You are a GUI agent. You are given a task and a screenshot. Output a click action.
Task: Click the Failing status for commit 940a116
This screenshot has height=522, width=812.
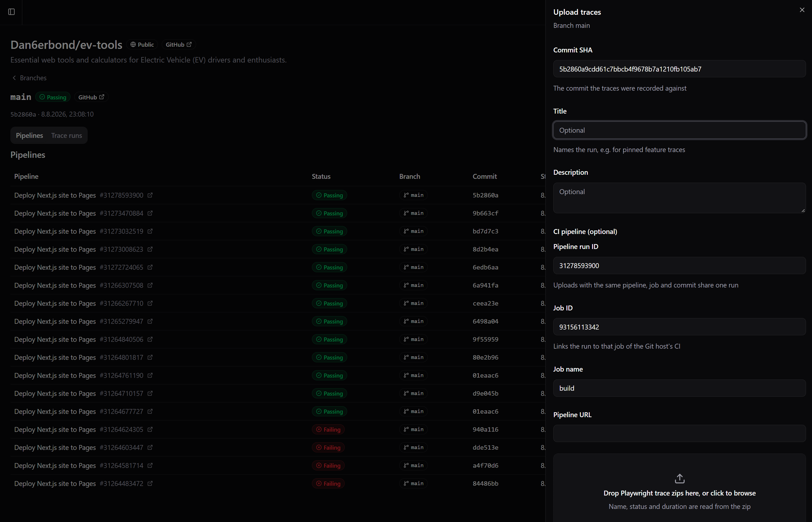point(328,429)
